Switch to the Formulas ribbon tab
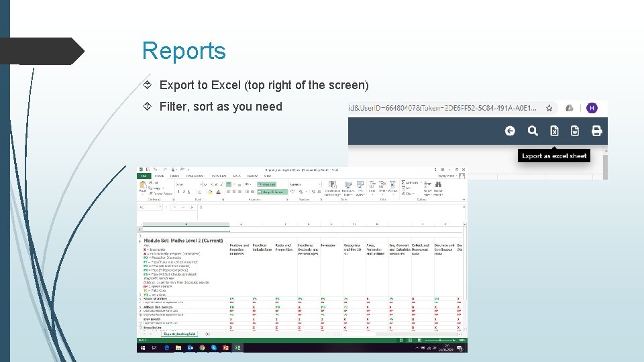644x362 pixels. point(219,176)
